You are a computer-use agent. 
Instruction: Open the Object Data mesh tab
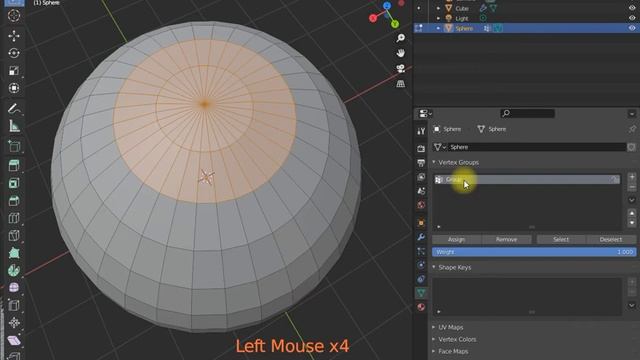(x=421, y=293)
